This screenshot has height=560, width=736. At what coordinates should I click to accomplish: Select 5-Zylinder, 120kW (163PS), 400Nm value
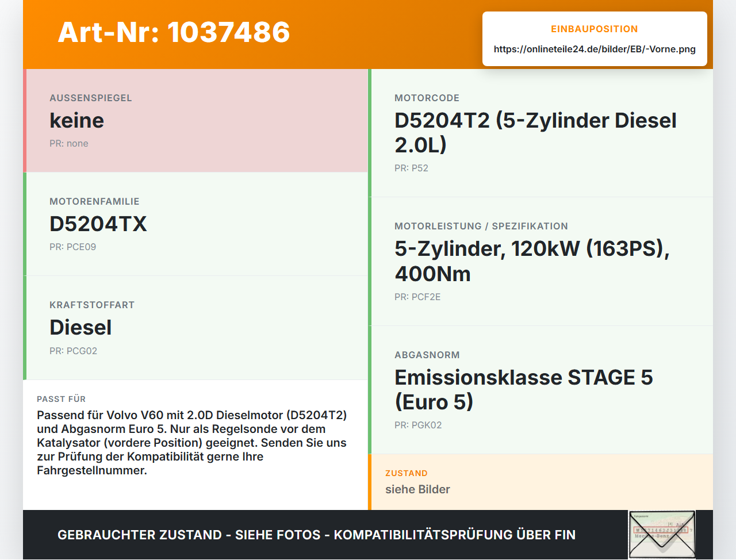click(x=532, y=261)
